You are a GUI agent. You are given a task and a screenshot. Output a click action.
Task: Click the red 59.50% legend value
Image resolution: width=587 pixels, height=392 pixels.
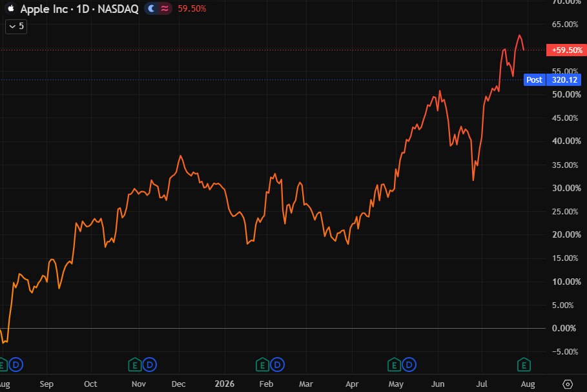(192, 8)
